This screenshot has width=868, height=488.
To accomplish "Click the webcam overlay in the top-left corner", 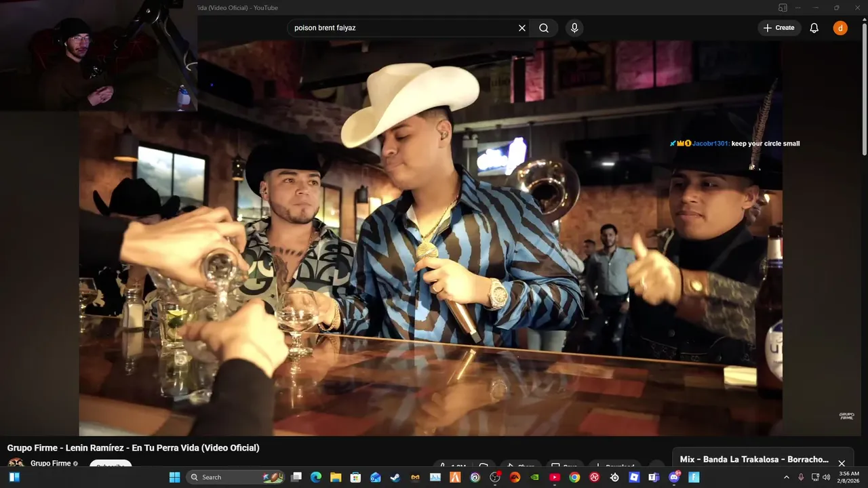I will click(x=99, y=56).
